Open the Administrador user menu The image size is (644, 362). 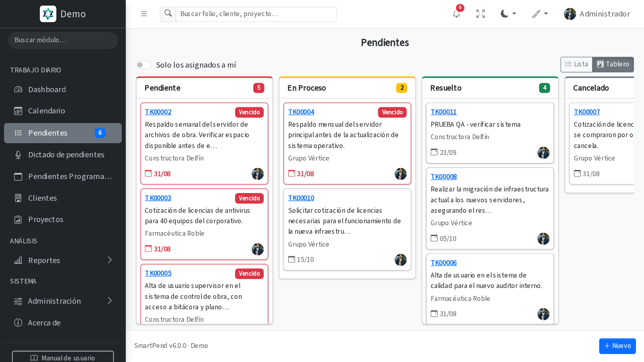coord(597,14)
